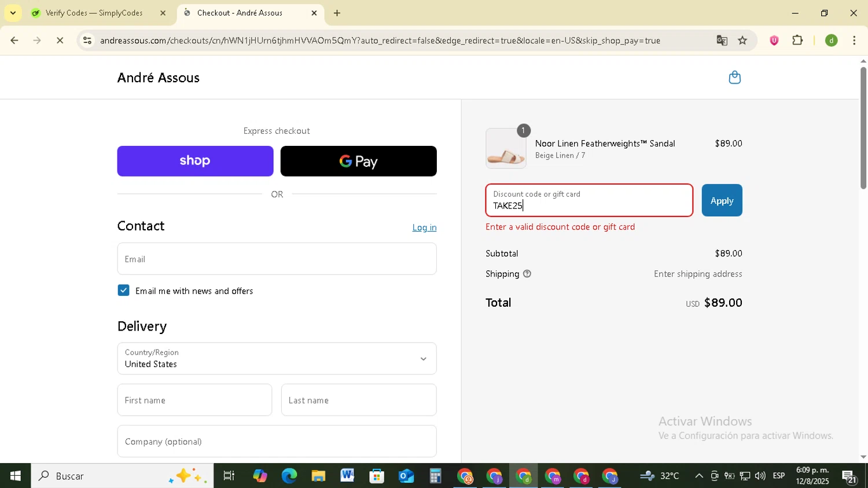Click the discount code or gift card field

click(x=589, y=200)
